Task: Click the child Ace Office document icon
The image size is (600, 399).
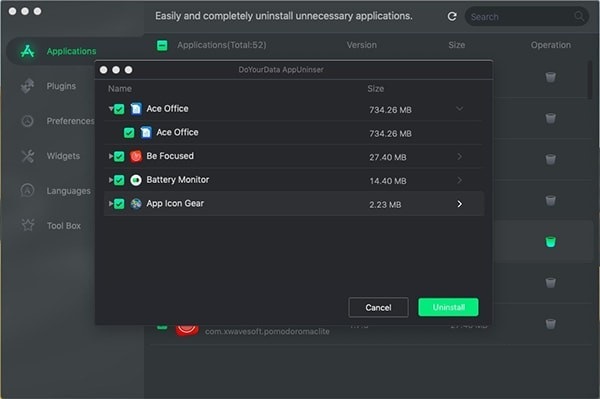Action: (x=146, y=132)
